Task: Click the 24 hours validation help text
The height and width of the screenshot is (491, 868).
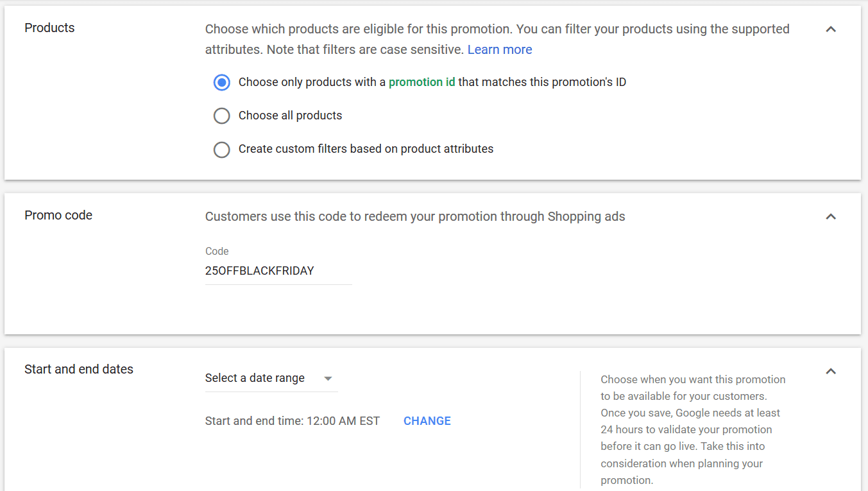Action: 693,429
